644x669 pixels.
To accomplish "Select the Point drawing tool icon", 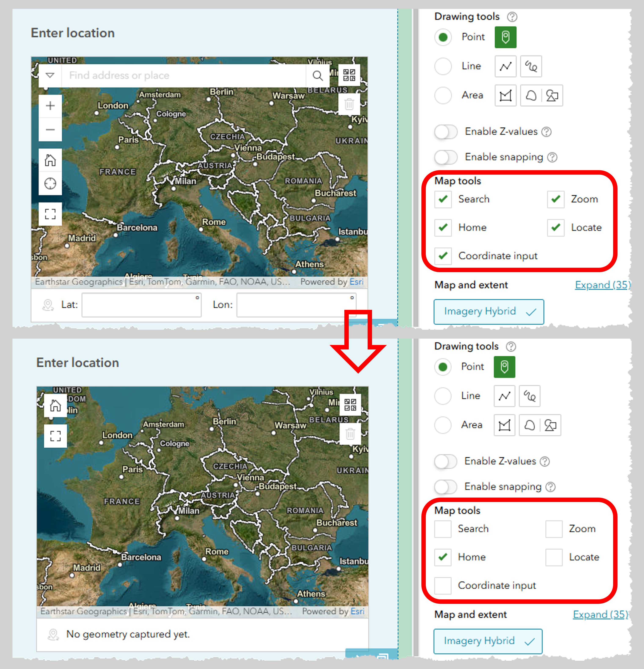I will [x=505, y=37].
